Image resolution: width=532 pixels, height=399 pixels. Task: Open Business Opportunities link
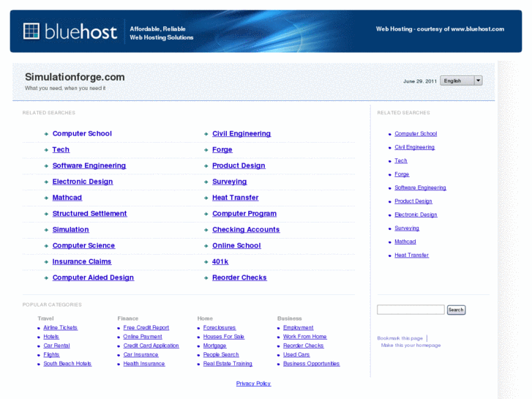click(312, 364)
